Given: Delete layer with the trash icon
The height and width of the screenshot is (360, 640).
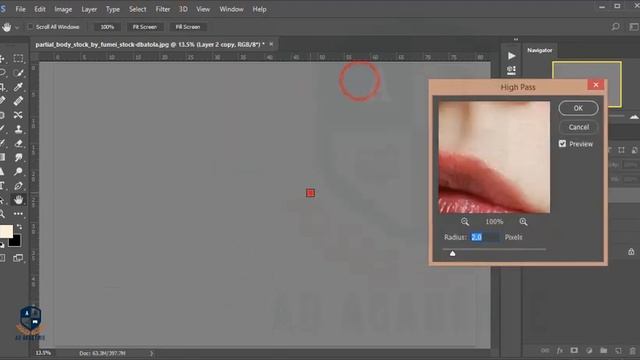Looking at the screenshot, I should pos(632,351).
